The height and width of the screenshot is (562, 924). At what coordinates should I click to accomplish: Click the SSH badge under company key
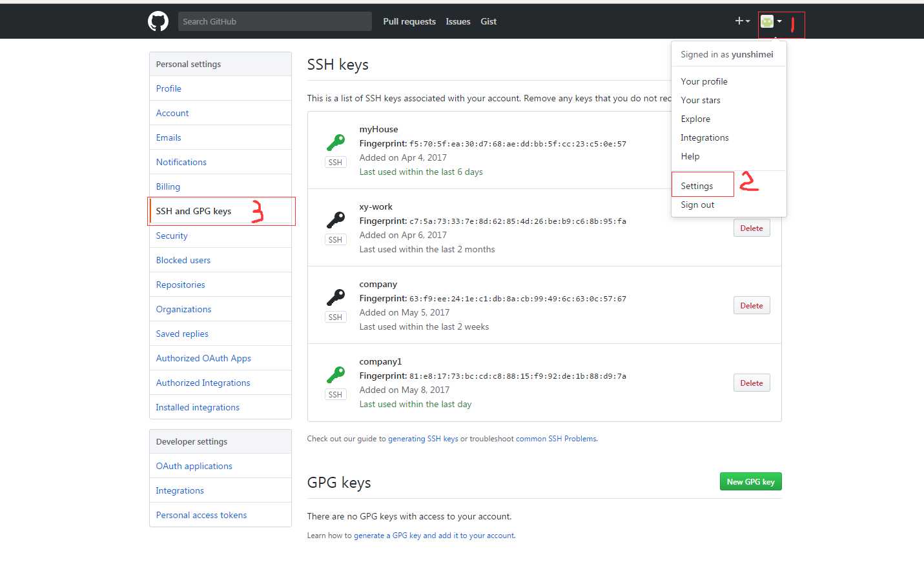[335, 317]
